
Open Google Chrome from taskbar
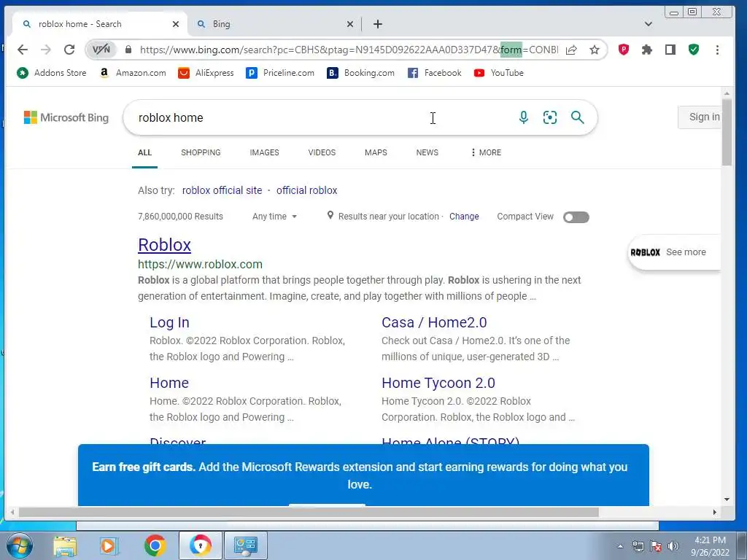tap(155, 545)
